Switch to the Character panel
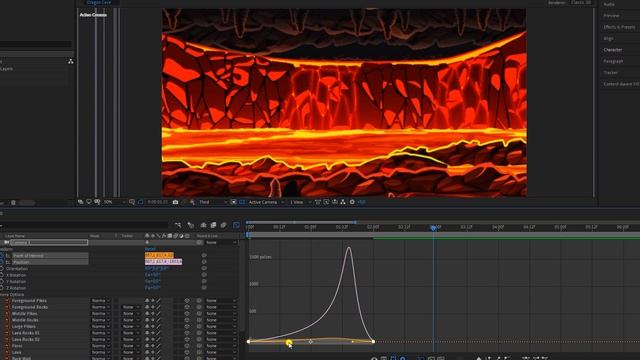640x360 pixels. point(613,50)
